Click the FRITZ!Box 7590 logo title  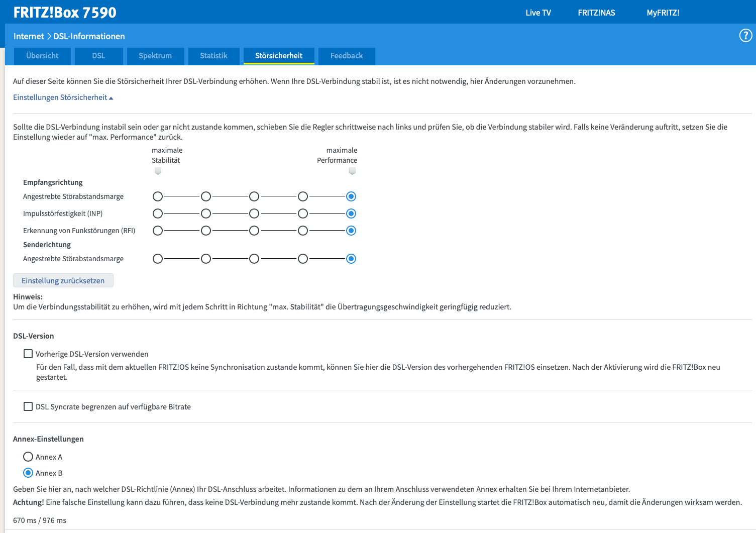pos(65,13)
